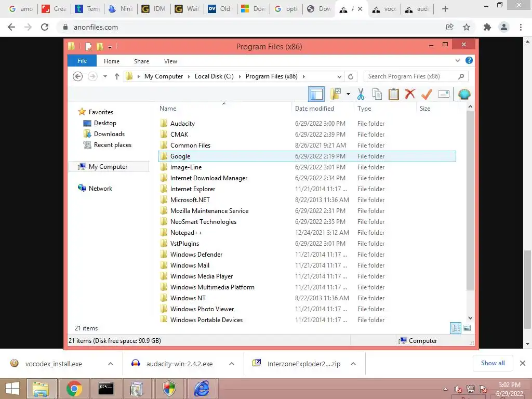The width and height of the screenshot is (532, 399).
Task: Click the Up one level arrow
Action: tap(117, 76)
